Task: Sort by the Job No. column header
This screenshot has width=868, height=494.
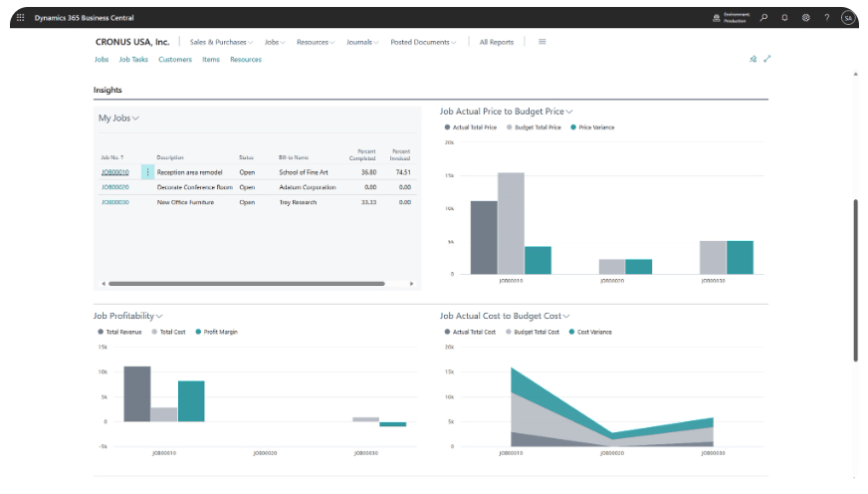Action: coord(112,157)
